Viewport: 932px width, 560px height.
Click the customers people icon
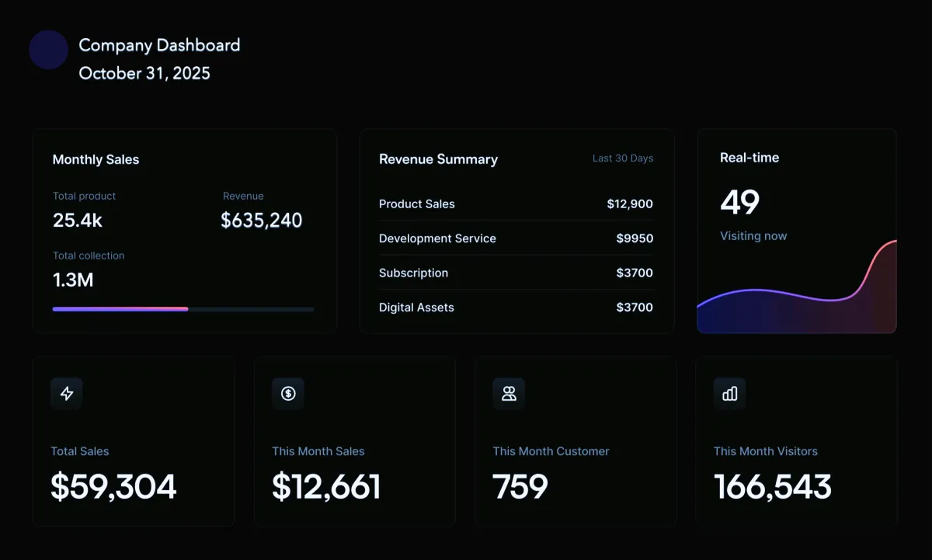pyautogui.click(x=509, y=394)
